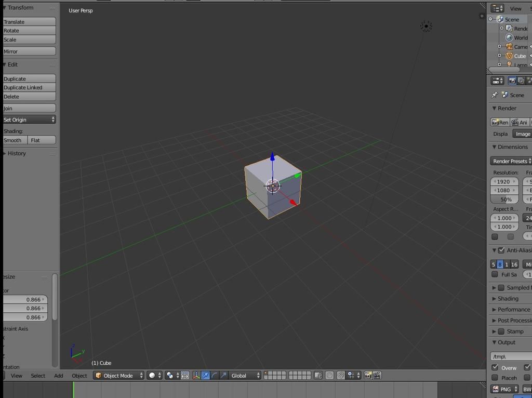Open the Outliner View menu
This screenshot has height=398, width=532.
tap(515, 9)
